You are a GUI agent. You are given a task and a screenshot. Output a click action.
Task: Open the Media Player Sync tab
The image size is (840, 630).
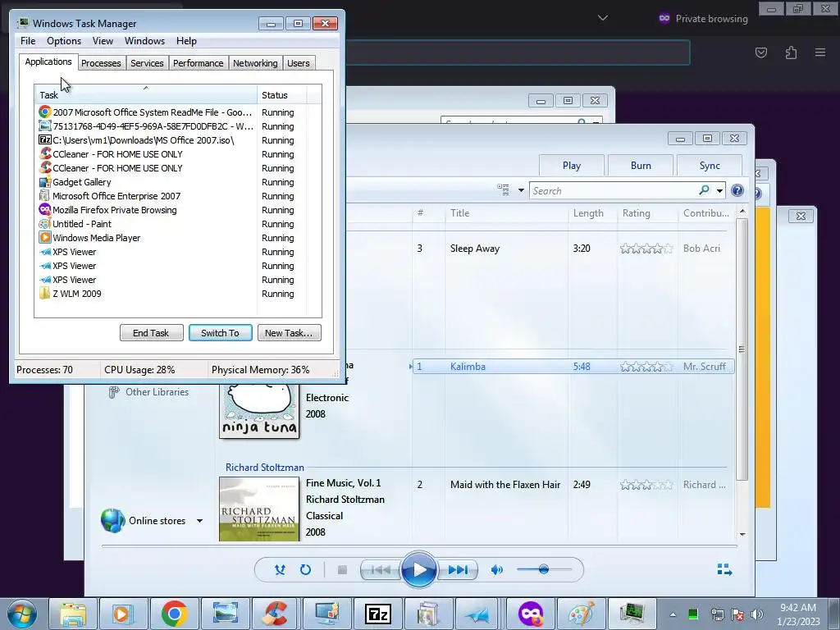[710, 166]
